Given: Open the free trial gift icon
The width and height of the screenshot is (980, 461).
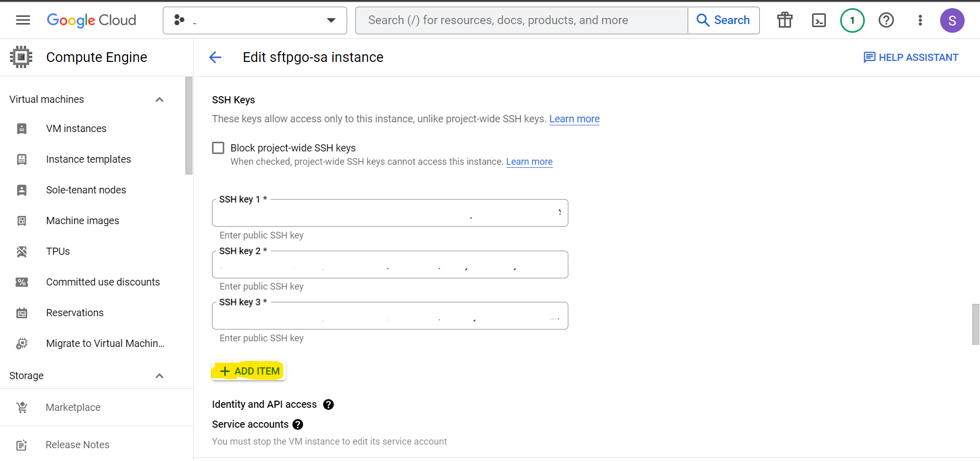Looking at the screenshot, I should pos(784,20).
